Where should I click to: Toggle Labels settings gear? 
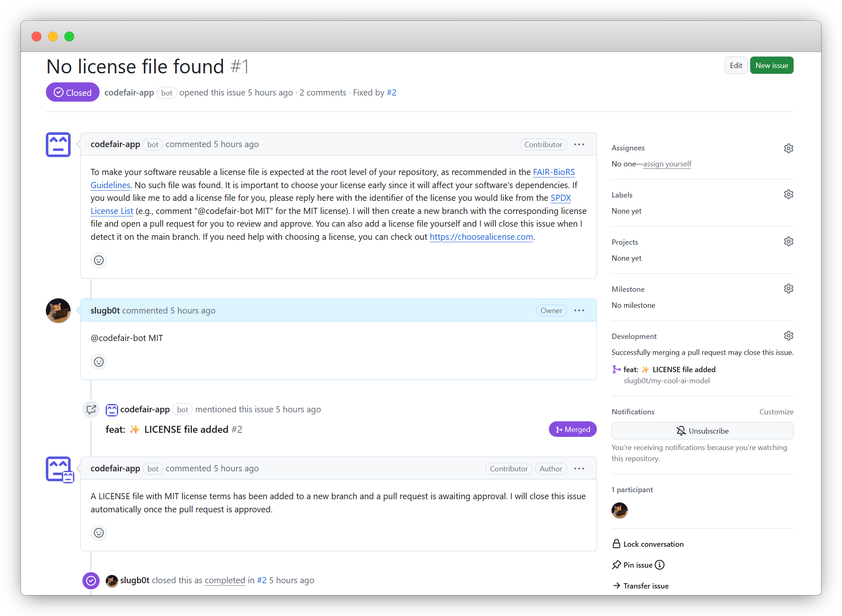pyautogui.click(x=788, y=194)
